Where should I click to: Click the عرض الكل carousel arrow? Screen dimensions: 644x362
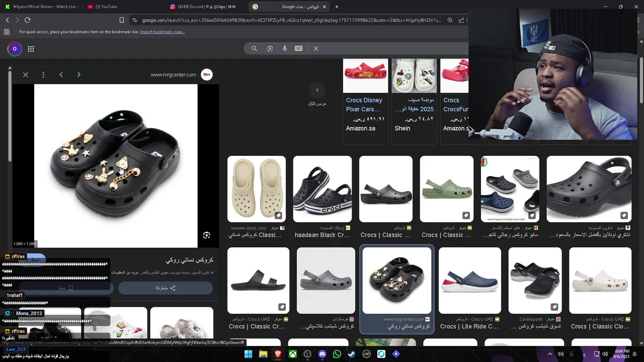coord(317,90)
